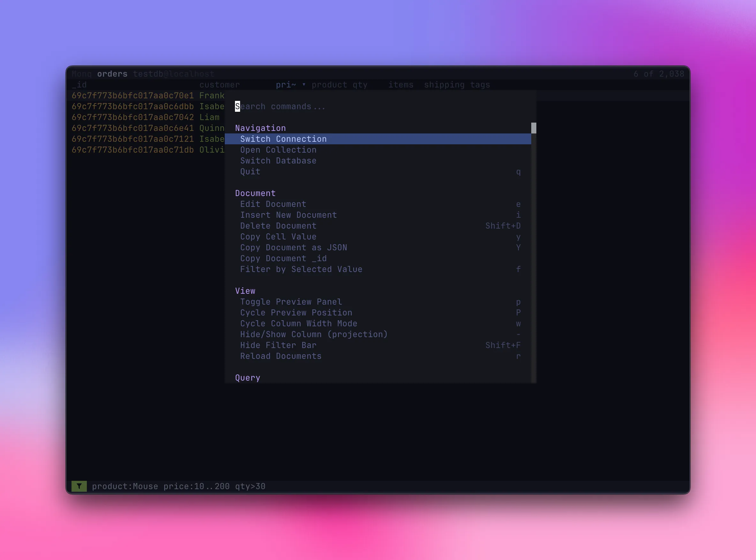
Task: Click the Document section header
Action: click(x=255, y=193)
